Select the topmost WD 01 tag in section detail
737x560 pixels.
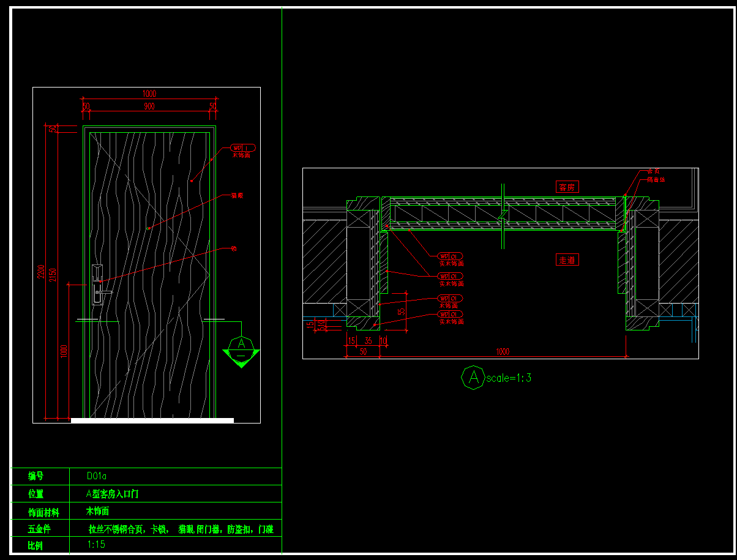[x=451, y=256]
